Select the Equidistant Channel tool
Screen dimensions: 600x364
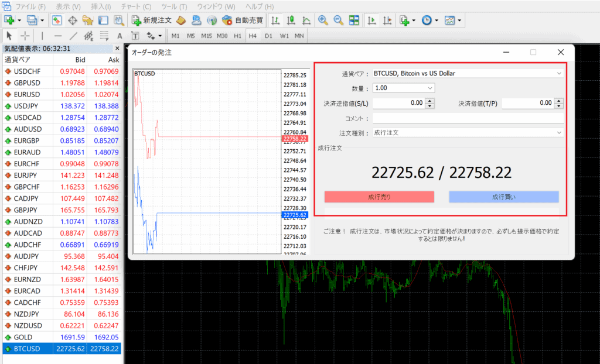point(88,36)
